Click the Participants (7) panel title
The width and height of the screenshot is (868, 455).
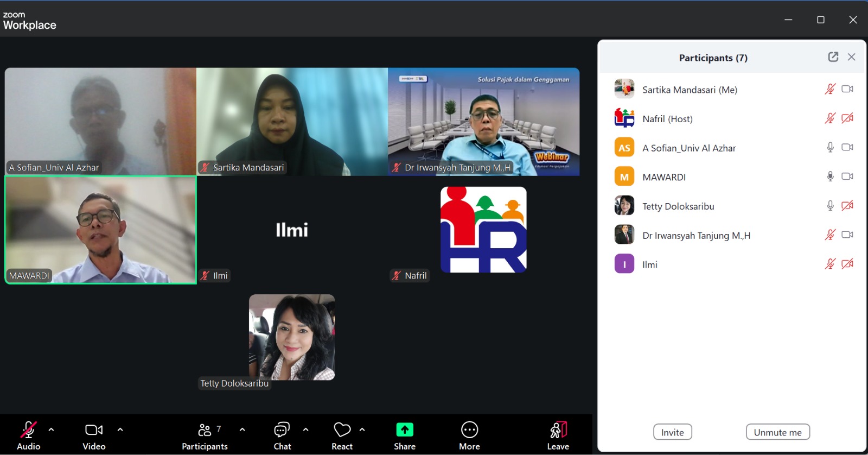713,58
